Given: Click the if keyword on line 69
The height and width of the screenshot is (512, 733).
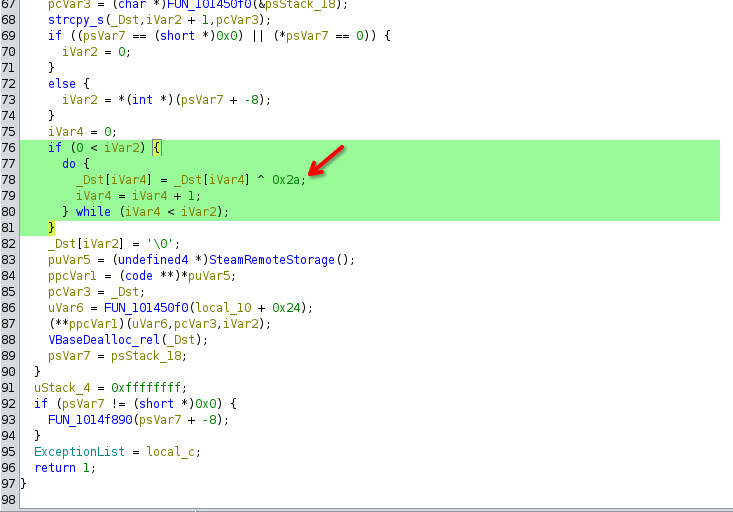Looking at the screenshot, I should click(55, 36).
